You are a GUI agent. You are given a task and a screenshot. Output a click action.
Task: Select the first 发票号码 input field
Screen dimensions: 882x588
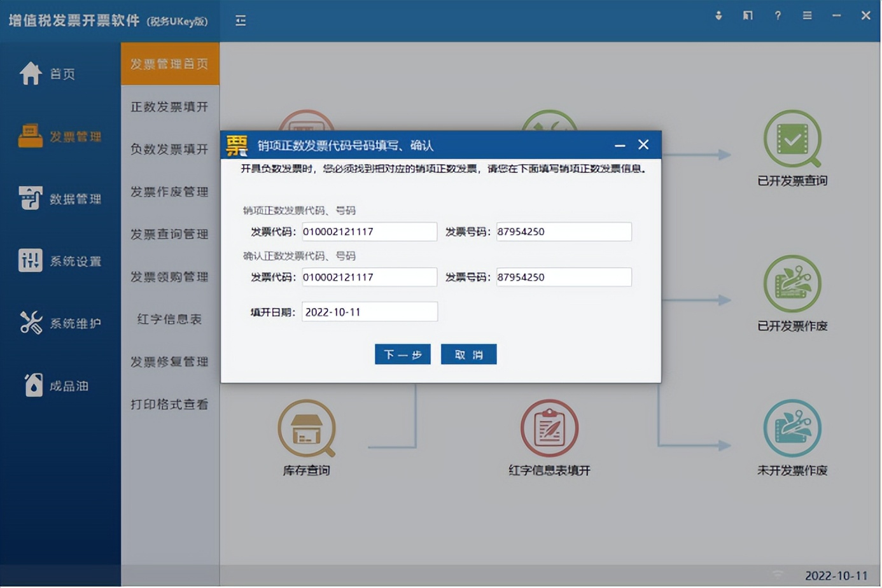click(x=564, y=232)
